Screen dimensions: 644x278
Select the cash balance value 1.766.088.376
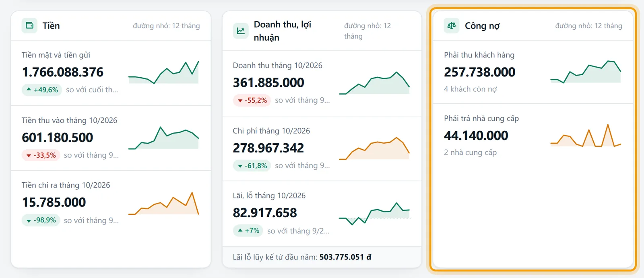point(63,72)
